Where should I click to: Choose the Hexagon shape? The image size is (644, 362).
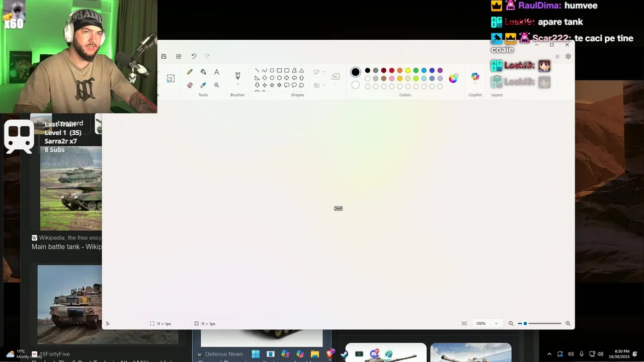tap(279, 78)
